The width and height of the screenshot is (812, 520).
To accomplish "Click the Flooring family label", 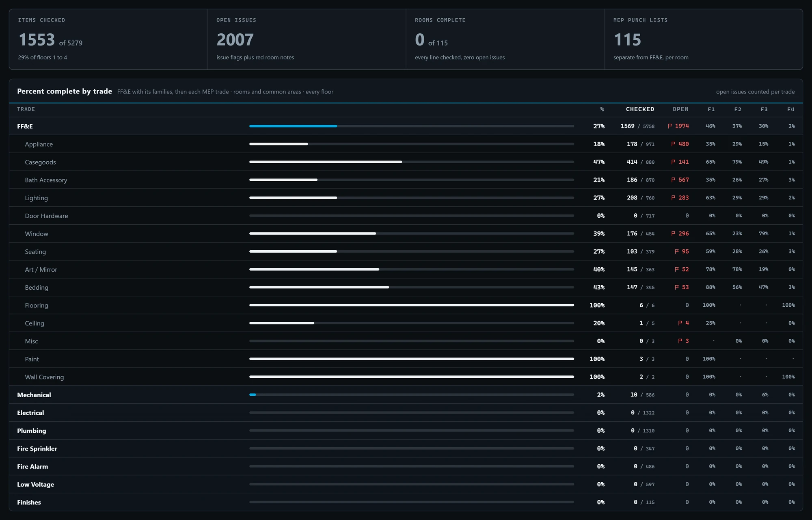I will point(37,305).
